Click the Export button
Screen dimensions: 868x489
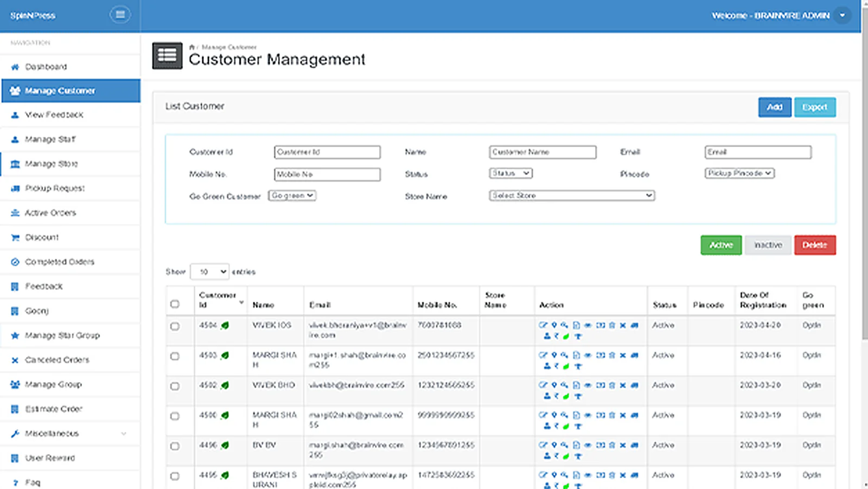click(815, 107)
